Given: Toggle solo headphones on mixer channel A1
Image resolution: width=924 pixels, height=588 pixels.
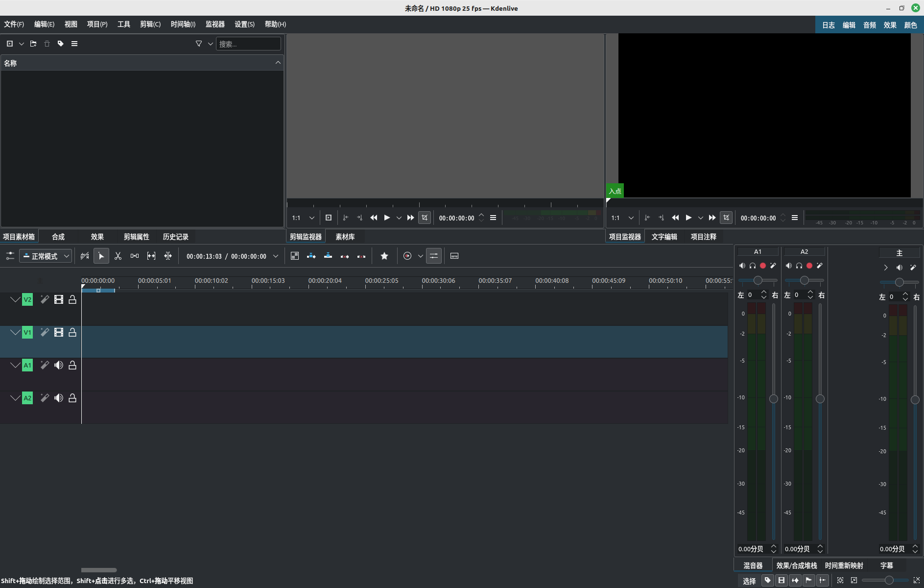Looking at the screenshot, I should (753, 266).
